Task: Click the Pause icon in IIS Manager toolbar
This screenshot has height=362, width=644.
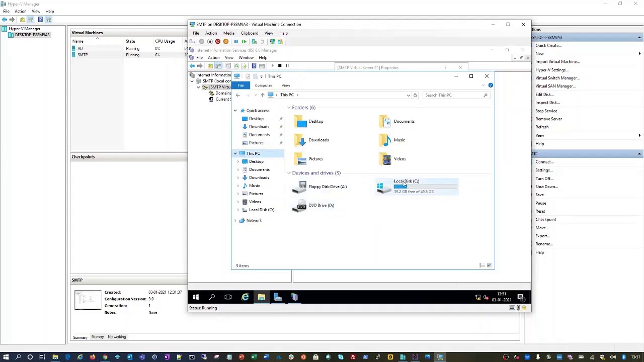Action: [287, 66]
